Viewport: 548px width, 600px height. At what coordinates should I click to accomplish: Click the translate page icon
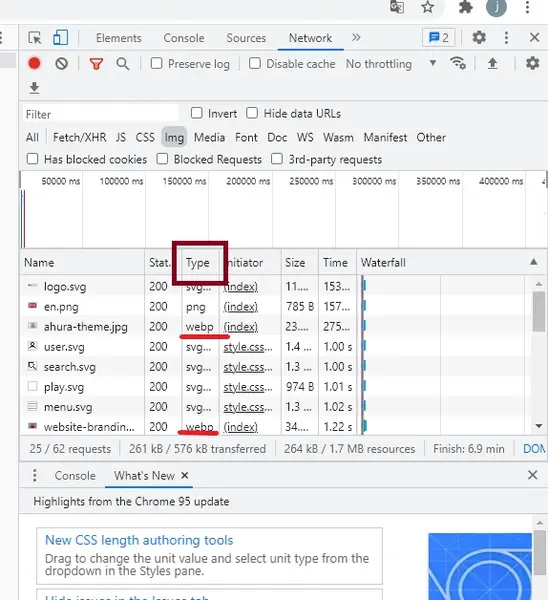coord(397,7)
